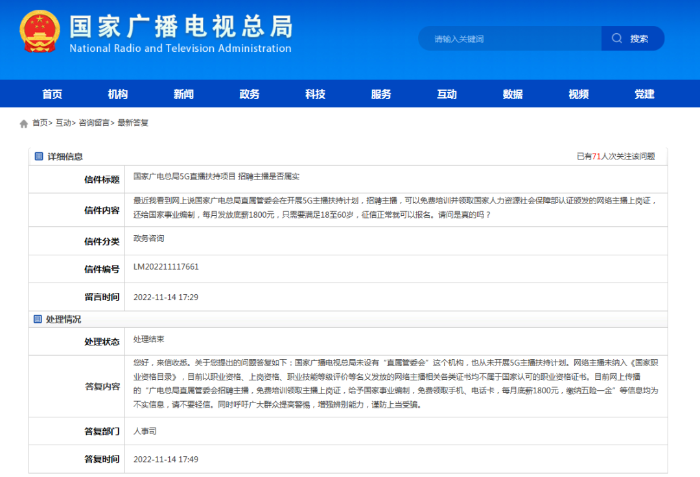Open the 党建 nav menu item
Screen dimensions: 700x477
pos(644,94)
